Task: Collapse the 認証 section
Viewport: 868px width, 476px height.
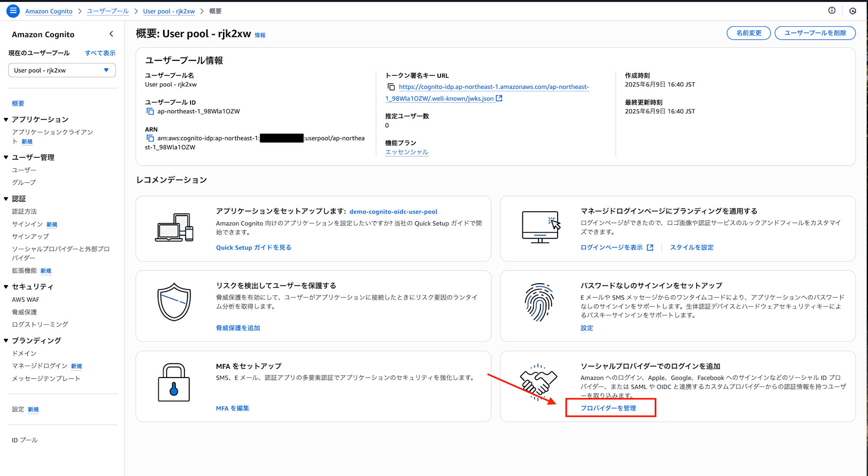Action: point(6,199)
